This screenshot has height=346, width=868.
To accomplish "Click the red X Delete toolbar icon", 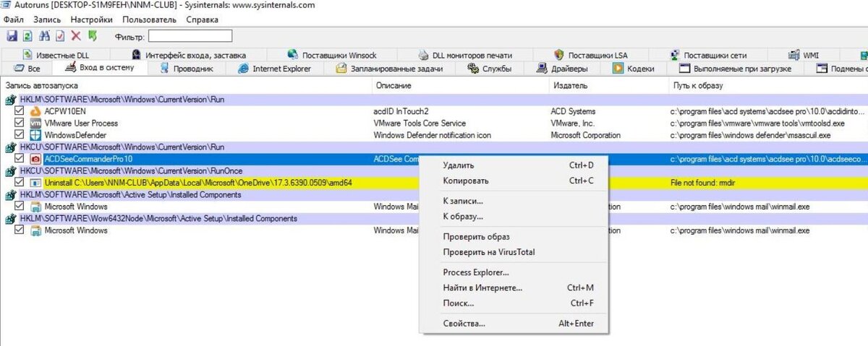I will [x=76, y=35].
